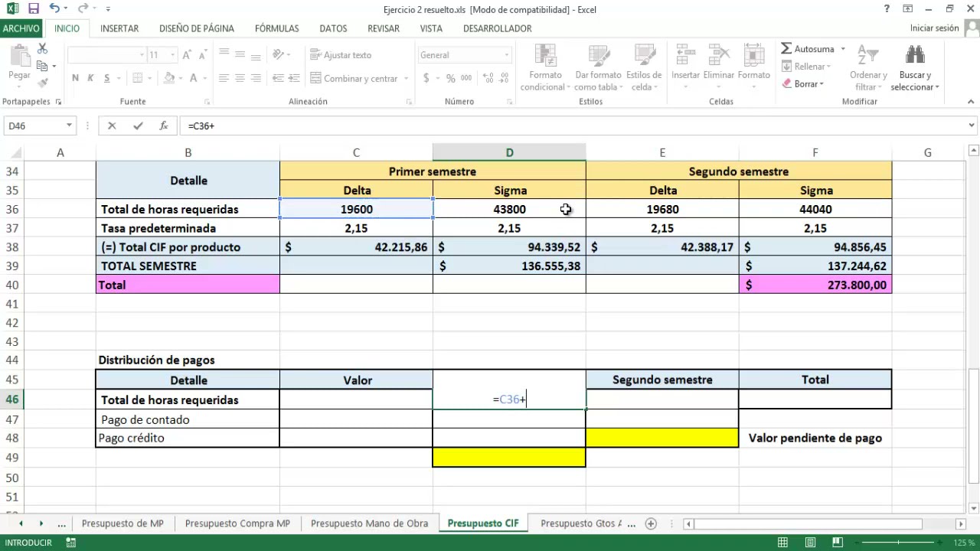
Task: Undo the last action
Action: point(54,9)
